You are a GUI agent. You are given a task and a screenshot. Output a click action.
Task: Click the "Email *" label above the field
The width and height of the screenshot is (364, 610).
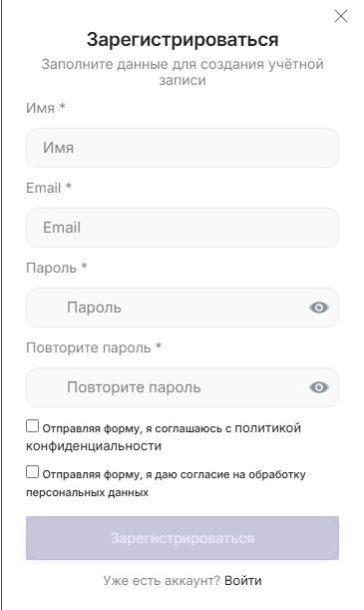49,188
